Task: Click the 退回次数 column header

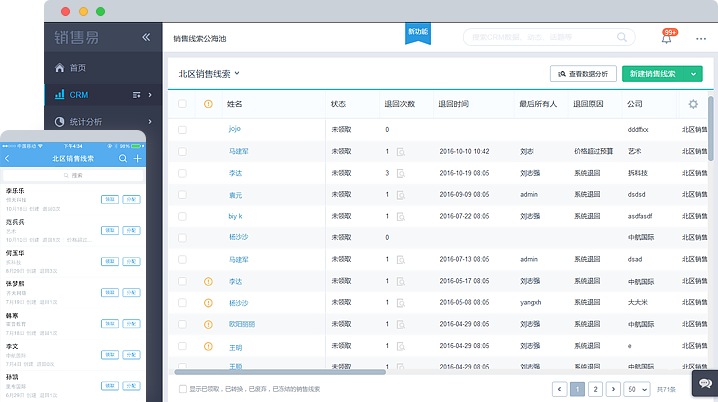Action: (400, 104)
